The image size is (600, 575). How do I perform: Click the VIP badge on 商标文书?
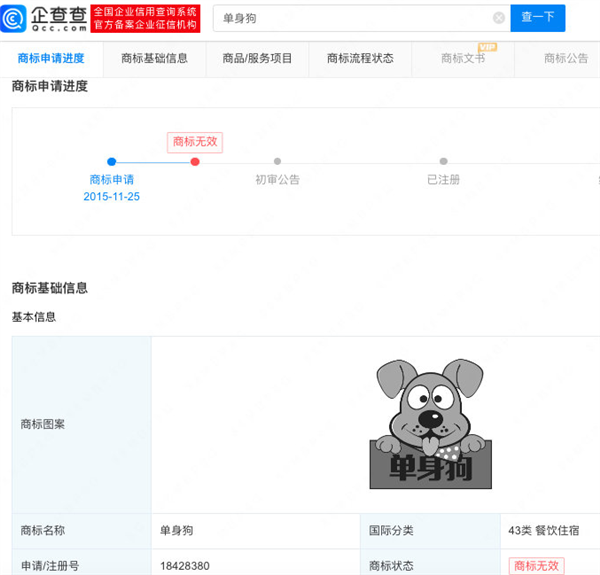(x=487, y=47)
